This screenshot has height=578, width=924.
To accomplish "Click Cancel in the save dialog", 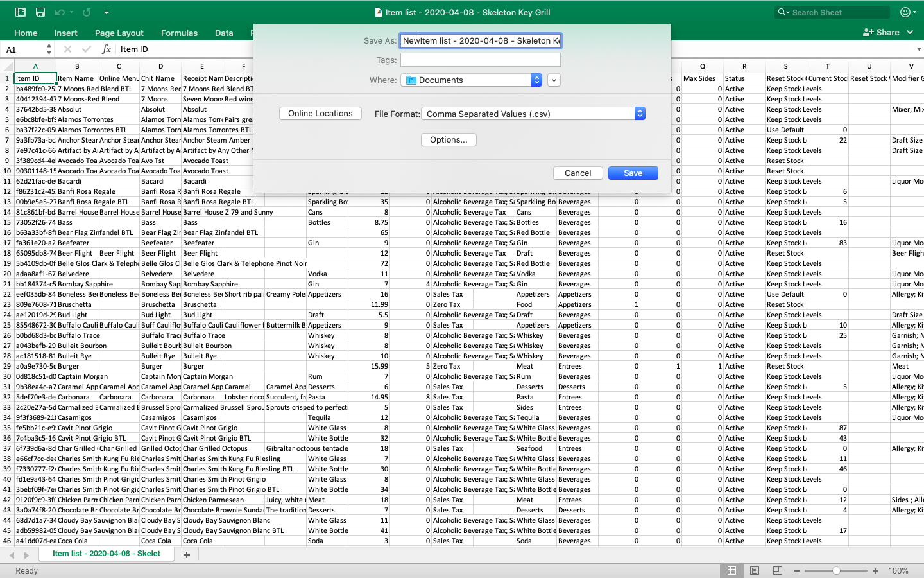I will (x=578, y=173).
